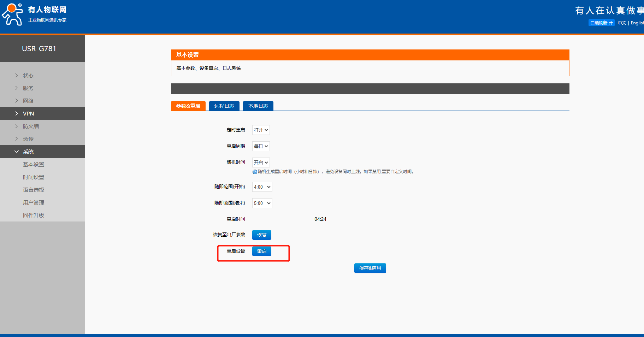Collapse the 系统 system menu
644x337 pixels.
pyautogui.click(x=28, y=152)
